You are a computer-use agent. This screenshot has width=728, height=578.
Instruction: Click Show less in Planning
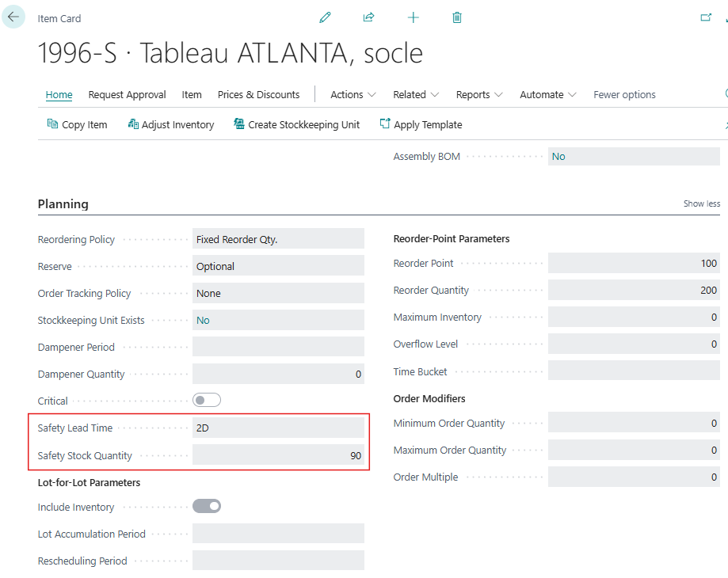click(702, 203)
